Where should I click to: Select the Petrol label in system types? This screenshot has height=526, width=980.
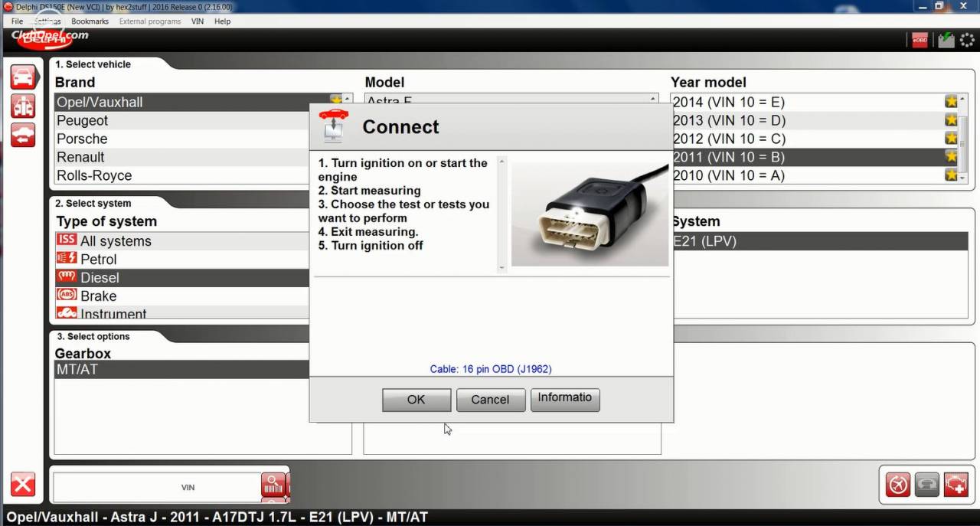99,259
